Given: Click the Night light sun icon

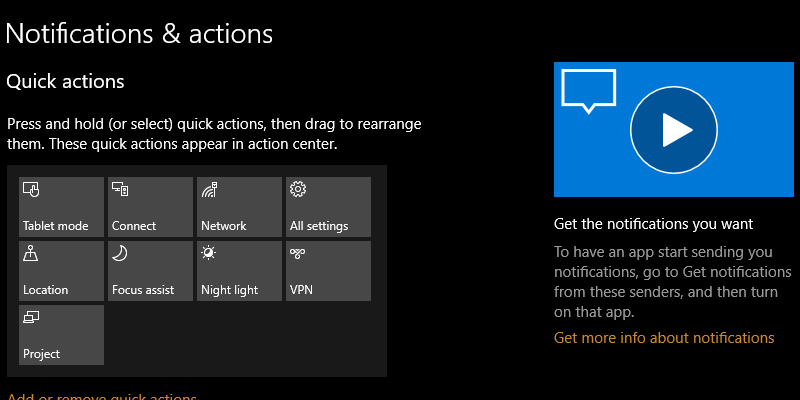Looking at the screenshot, I should 208,253.
